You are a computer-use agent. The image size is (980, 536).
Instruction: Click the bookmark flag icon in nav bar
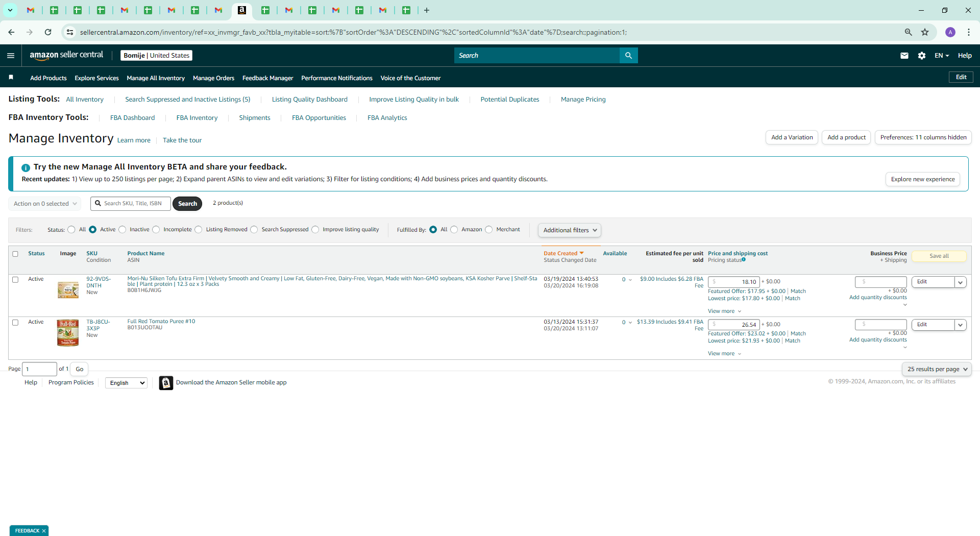(11, 78)
